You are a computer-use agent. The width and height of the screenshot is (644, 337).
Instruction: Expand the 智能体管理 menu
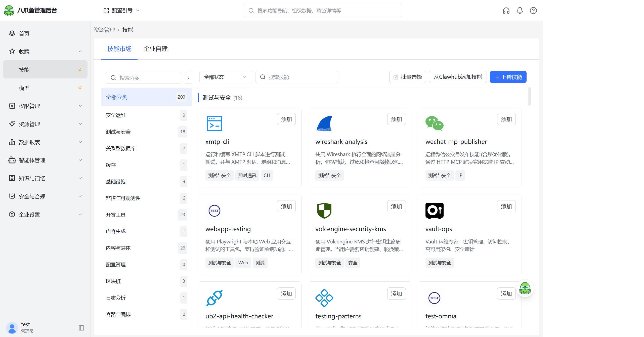coord(80,160)
